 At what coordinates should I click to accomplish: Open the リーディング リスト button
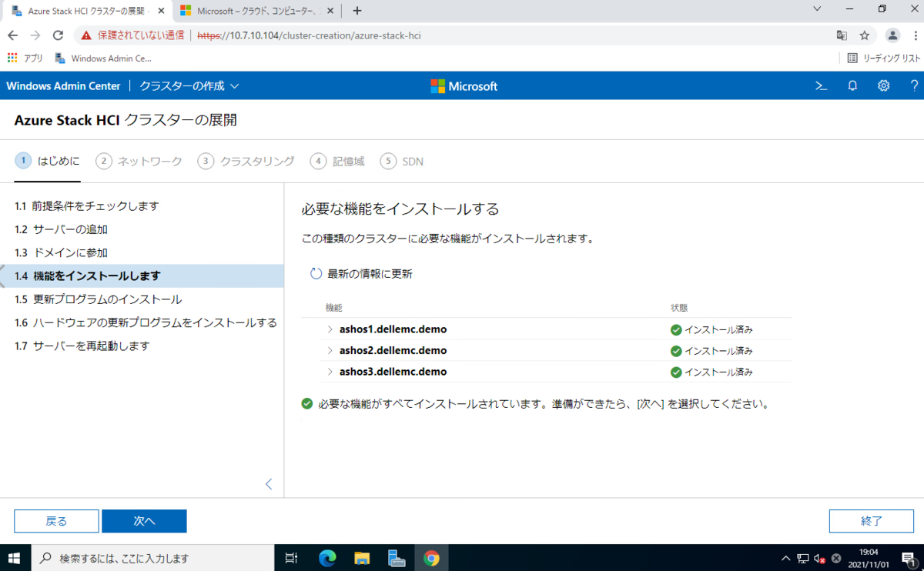883,58
